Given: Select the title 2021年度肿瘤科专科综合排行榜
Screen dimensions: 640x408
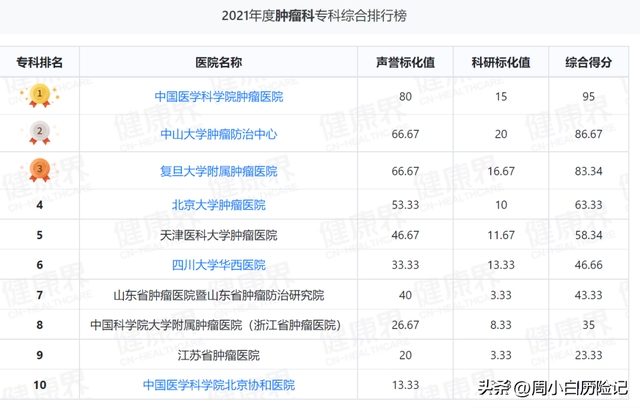Looking at the screenshot, I should [x=314, y=16].
